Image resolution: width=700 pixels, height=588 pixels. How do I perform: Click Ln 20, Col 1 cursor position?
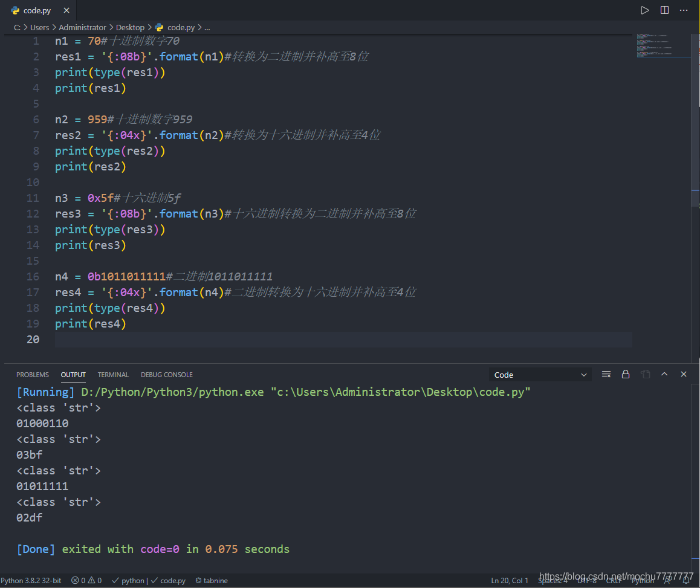(x=510, y=580)
